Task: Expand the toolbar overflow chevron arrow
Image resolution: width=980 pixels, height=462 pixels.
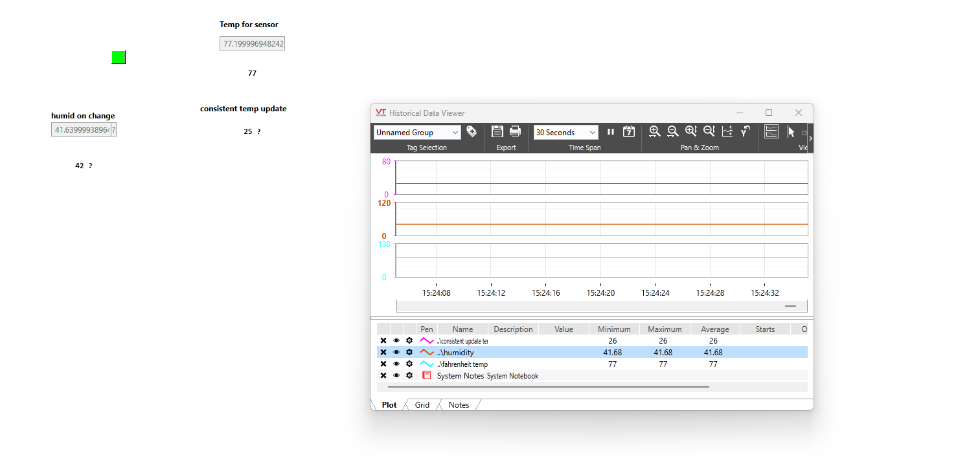Action: [x=810, y=138]
